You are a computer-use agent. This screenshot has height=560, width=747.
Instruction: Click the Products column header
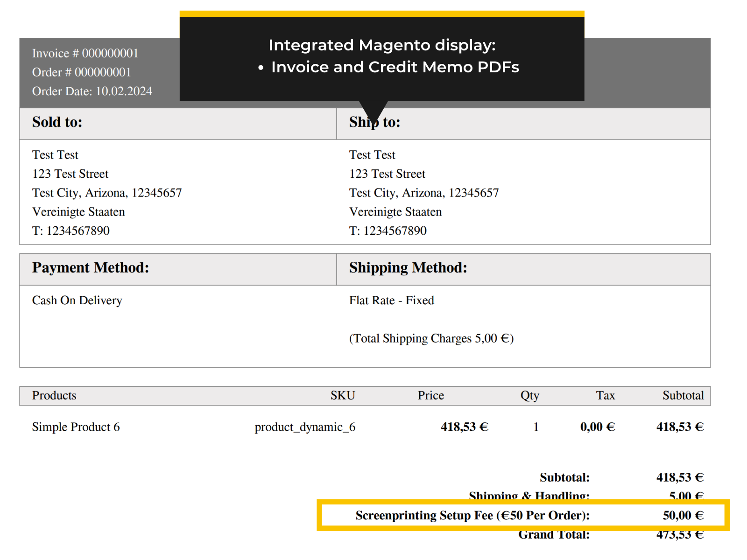(x=54, y=396)
